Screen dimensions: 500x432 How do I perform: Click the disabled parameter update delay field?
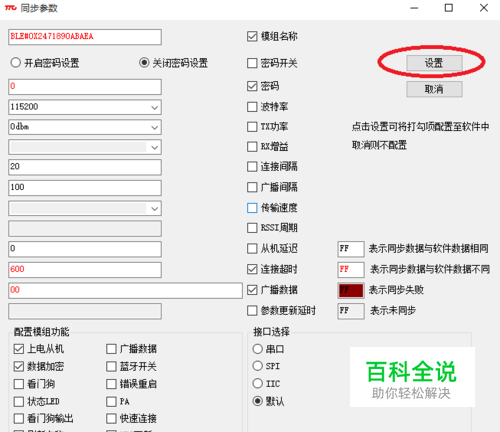point(85,311)
